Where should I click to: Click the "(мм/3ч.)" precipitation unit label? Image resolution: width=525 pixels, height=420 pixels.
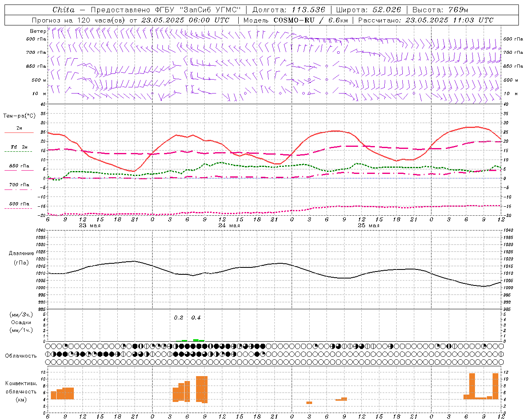click(21, 315)
